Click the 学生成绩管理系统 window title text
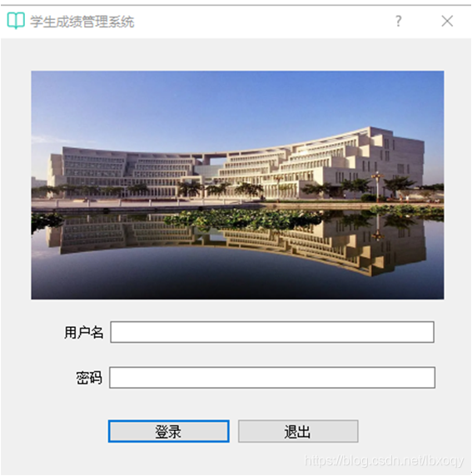 click(82, 22)
